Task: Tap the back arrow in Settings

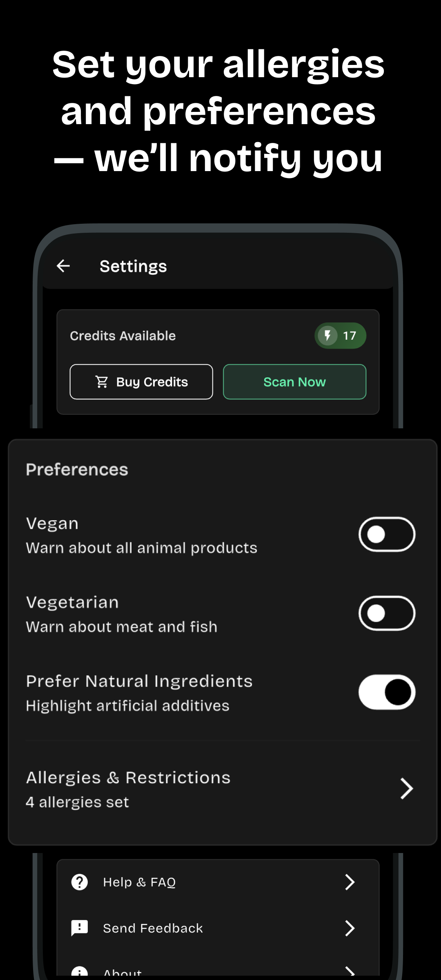Action: pos(63,266)
